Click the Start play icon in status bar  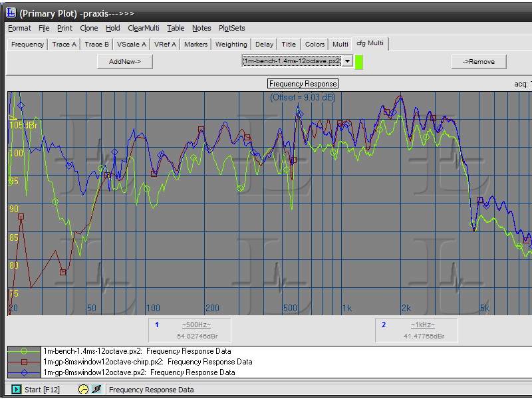click(x=16, y=389)
